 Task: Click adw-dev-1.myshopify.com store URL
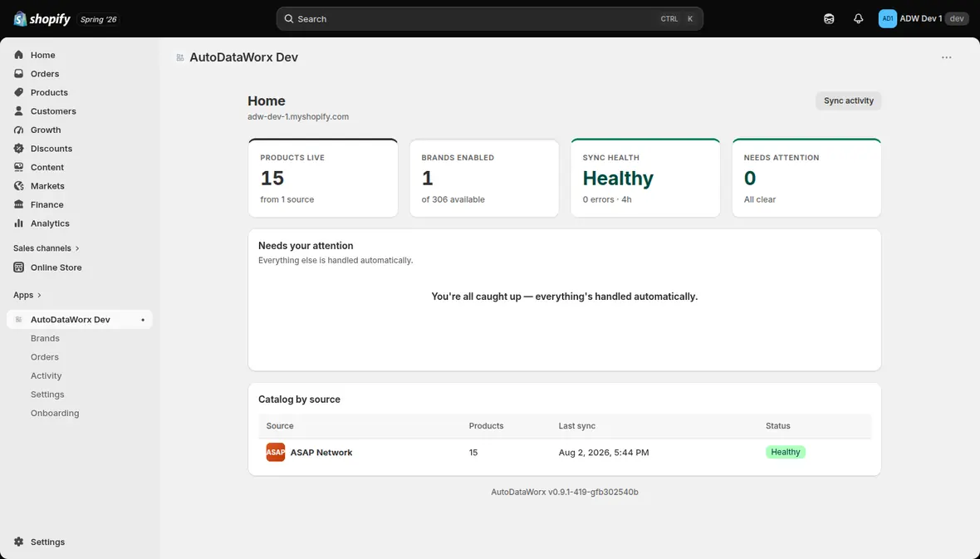point(298,117)
